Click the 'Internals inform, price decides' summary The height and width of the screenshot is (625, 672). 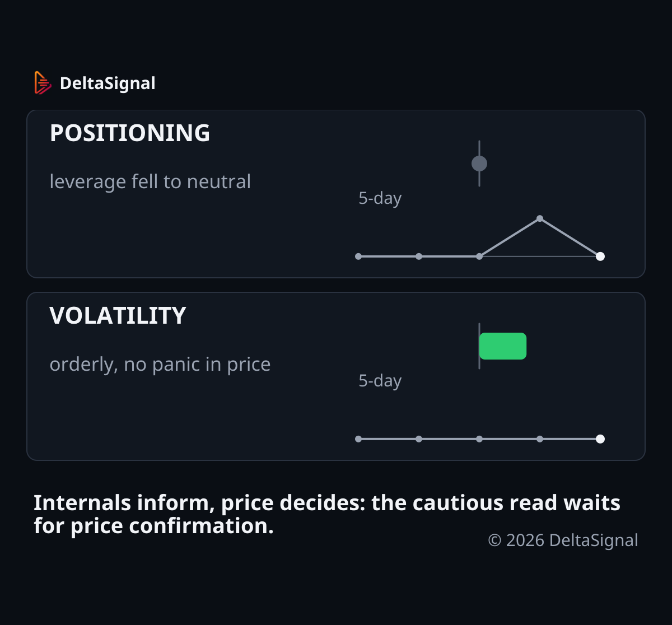[x=327, y=514]
